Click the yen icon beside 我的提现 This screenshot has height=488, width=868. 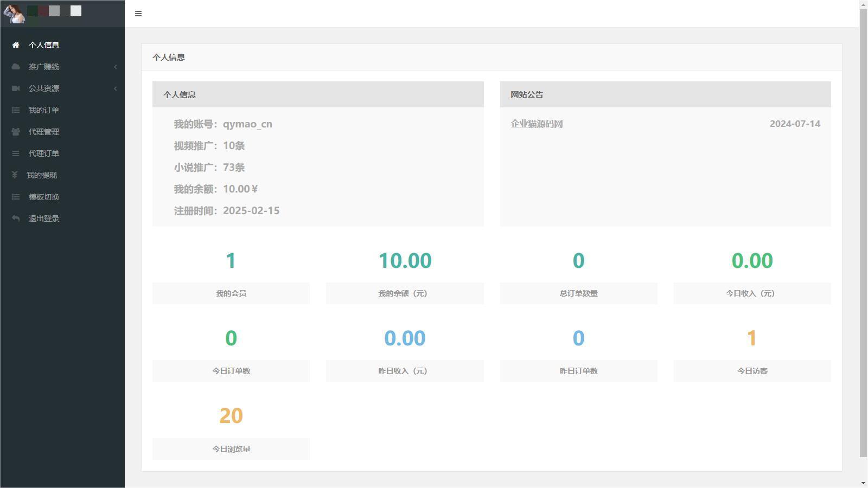pos(15,175)
